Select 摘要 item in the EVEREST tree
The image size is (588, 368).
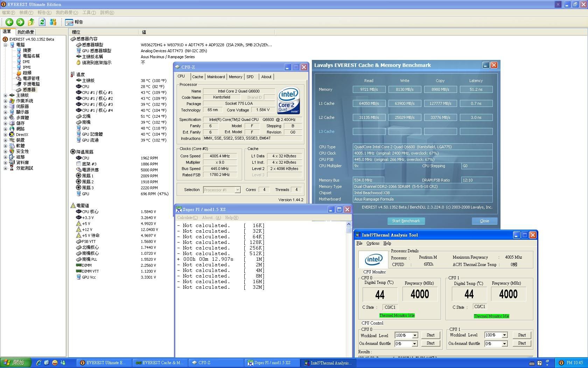pyautogui.click(x=27, y=50)
